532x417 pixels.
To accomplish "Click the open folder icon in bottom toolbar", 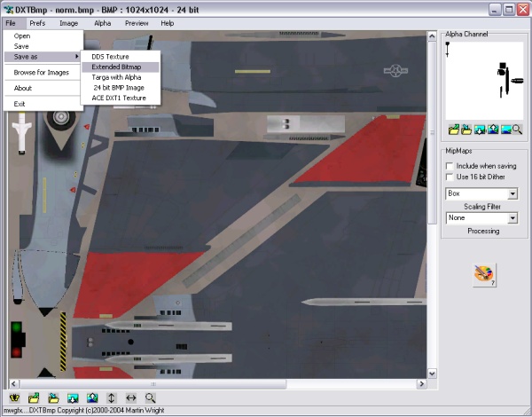I will 34,398.
